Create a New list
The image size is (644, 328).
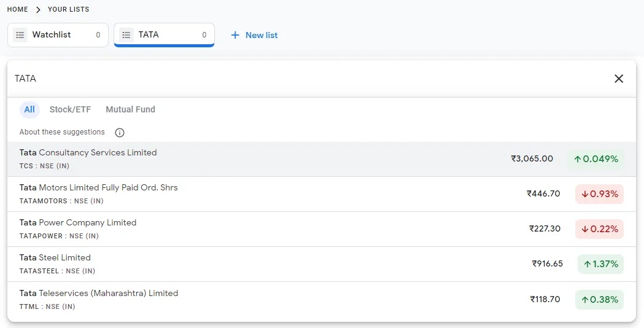click(x=254, y=36)
